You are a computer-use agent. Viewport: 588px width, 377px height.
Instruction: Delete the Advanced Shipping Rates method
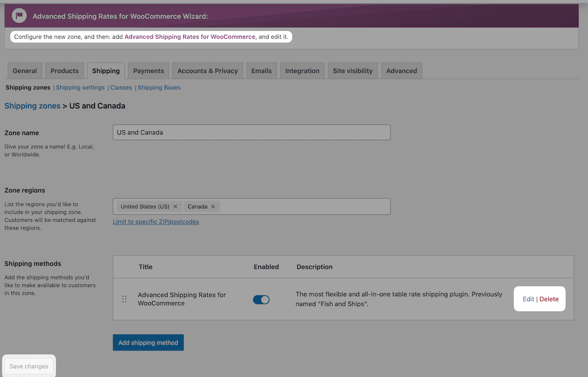coord(549,299)
